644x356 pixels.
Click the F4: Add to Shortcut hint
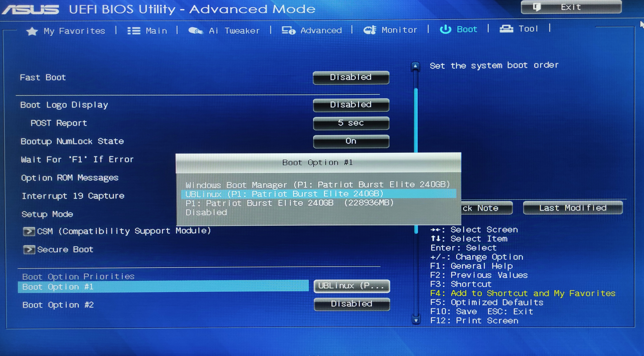click(523, 293)
